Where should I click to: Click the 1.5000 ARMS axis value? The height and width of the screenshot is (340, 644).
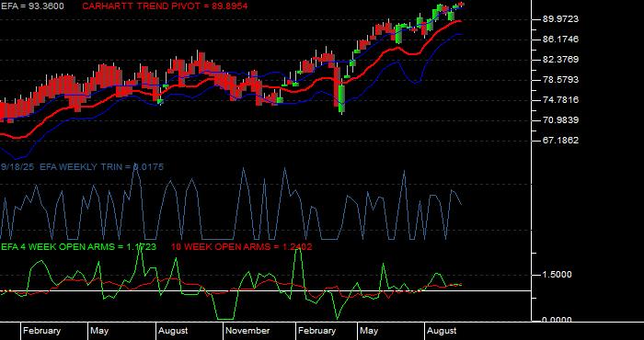[x=557, y=275]
